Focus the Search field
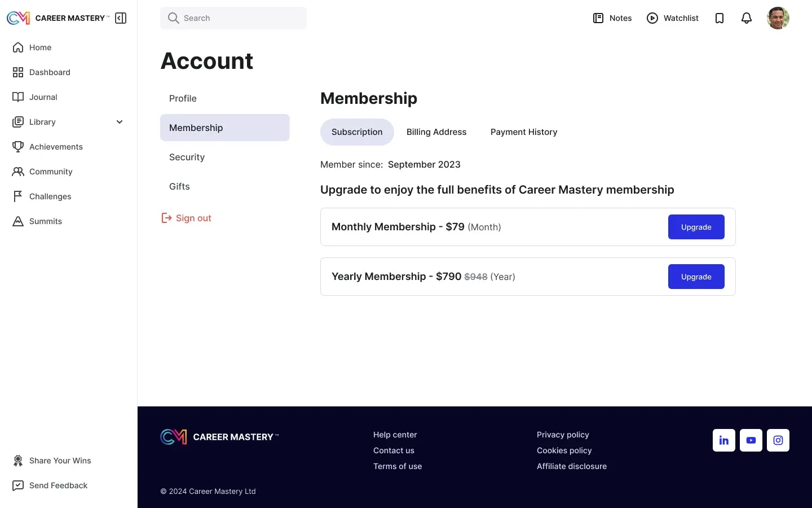 pos(233,18)
